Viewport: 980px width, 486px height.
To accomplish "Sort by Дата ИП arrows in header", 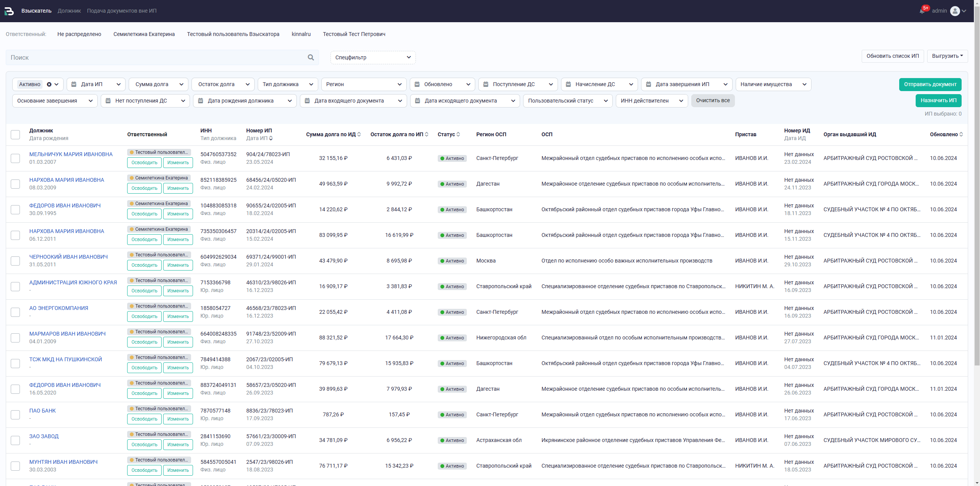I will [x=271, y=138].
